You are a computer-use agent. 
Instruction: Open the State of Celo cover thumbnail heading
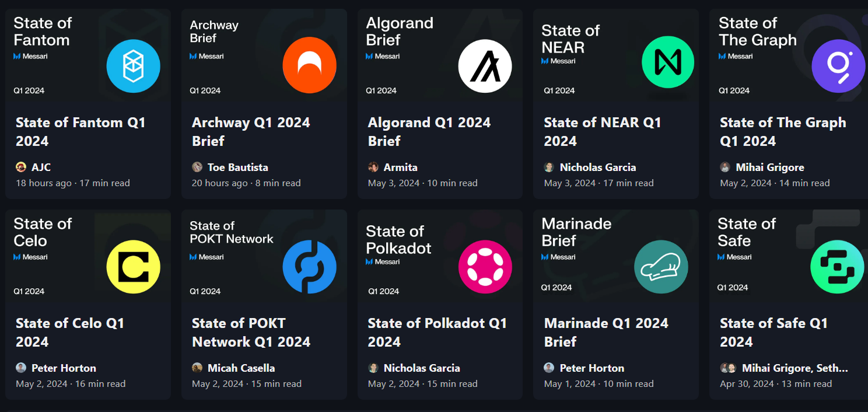43,232
